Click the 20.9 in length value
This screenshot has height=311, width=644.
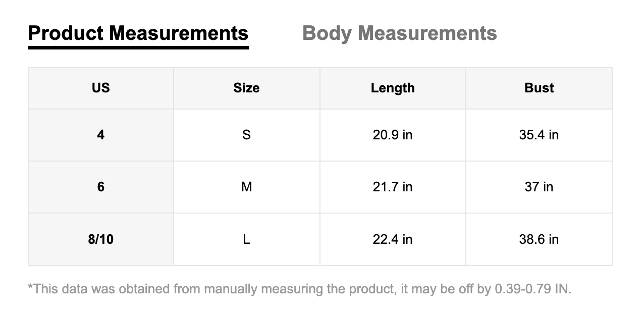393,135
